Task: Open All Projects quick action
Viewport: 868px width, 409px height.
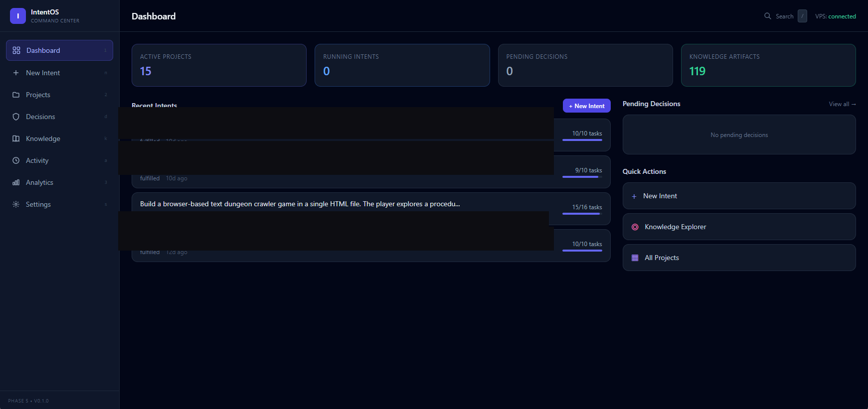Action: point(739,258)
